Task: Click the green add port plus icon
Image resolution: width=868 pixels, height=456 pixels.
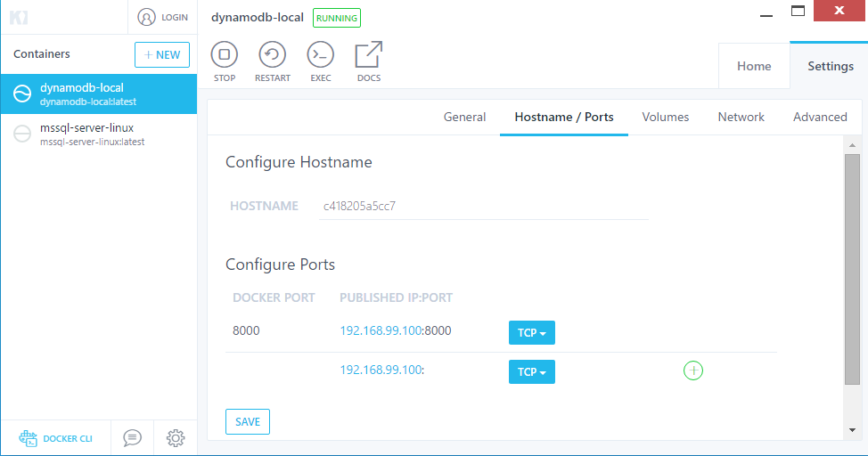Action: (x=693, y=370)
